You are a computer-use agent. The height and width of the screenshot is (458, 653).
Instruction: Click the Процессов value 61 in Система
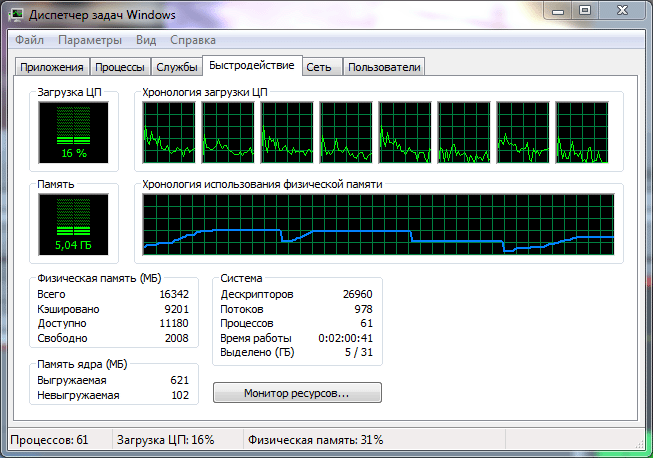tap(366, 323)
